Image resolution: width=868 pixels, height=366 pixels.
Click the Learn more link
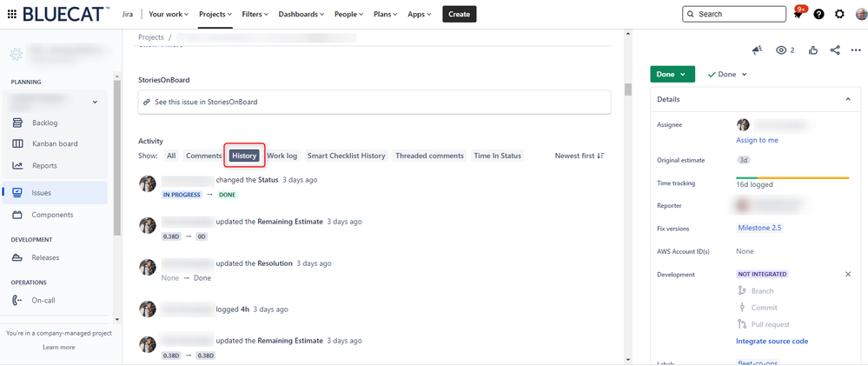59,347
